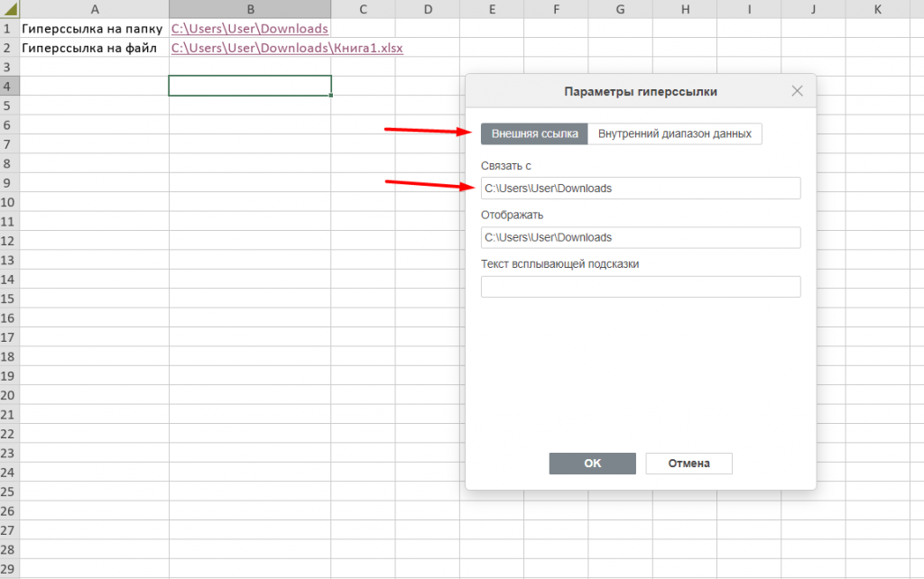Click the 'Отмена' button
The image size is (924, 579).
click(x=688, y=464)
